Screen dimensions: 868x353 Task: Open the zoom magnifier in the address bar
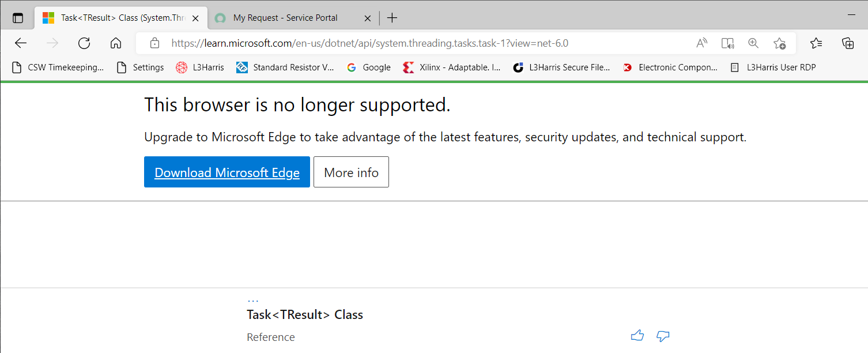pyautogui.click(x=753, y=43)
